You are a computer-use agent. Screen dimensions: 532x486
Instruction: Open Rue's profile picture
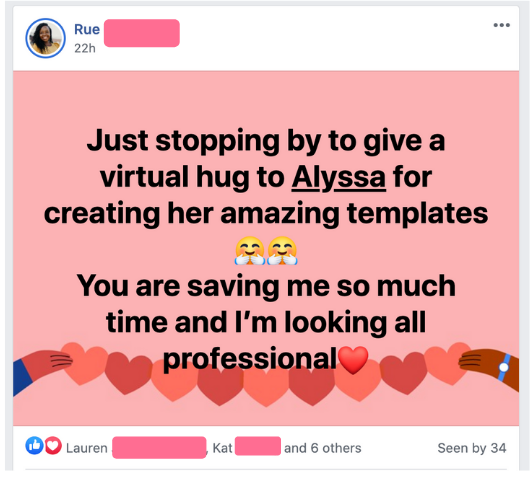coord(45,38)
